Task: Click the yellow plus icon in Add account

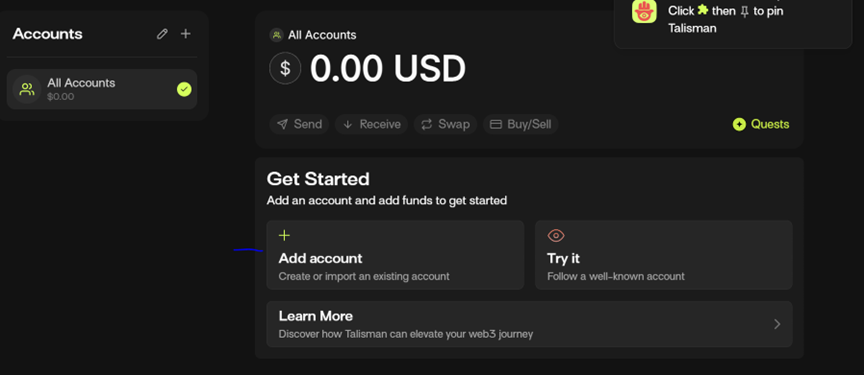Action: [284, 236]
